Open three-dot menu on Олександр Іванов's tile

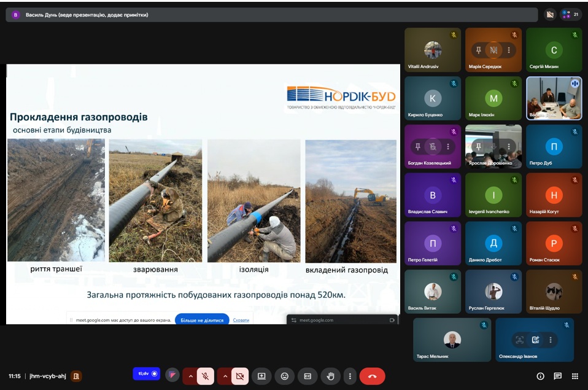coord(551,340)
